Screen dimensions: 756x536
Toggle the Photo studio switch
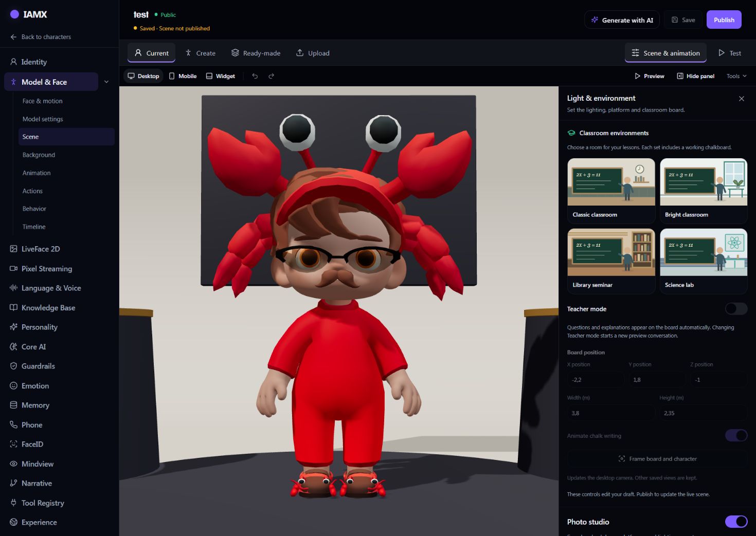(x=736, y=522)
